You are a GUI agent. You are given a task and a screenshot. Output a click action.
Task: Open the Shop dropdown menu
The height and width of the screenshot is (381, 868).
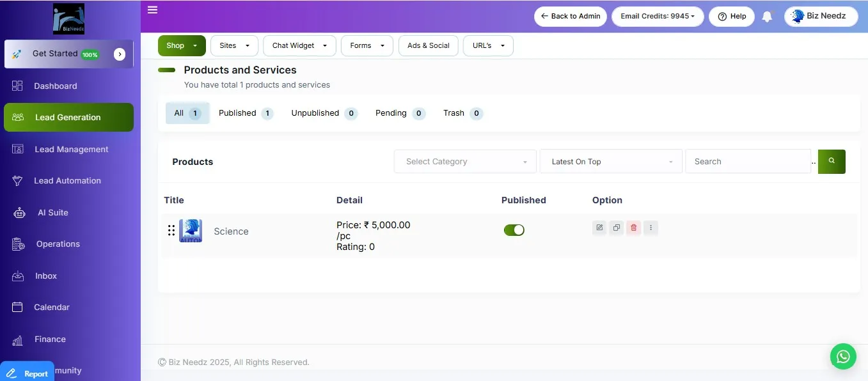point(182,46)
